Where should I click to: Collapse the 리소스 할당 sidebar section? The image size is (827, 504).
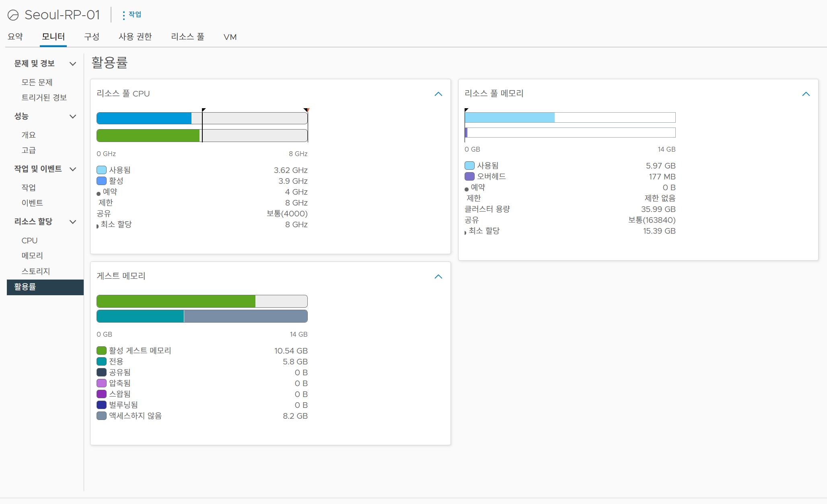(73, 222)
